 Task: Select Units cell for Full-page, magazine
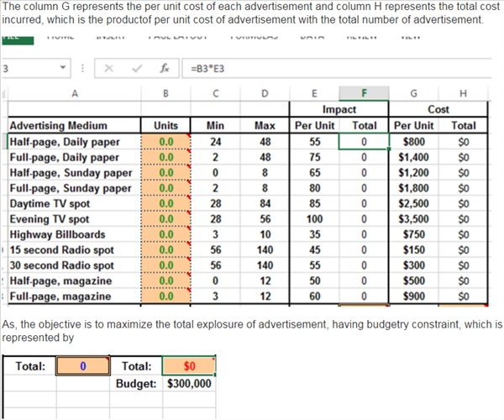[x=165, y=296]
